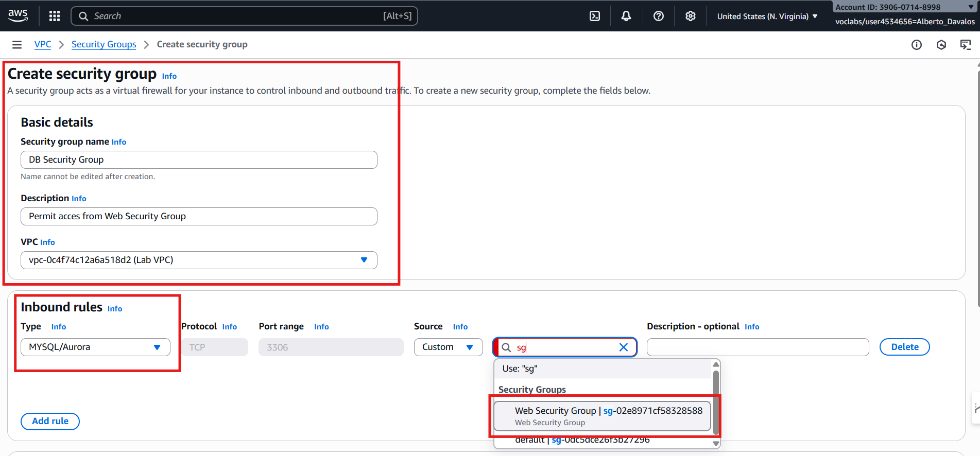Viewport: 980px width, 456px height.
Task: Choose the Use: "sg" option
Action: [x=520, y=369]
